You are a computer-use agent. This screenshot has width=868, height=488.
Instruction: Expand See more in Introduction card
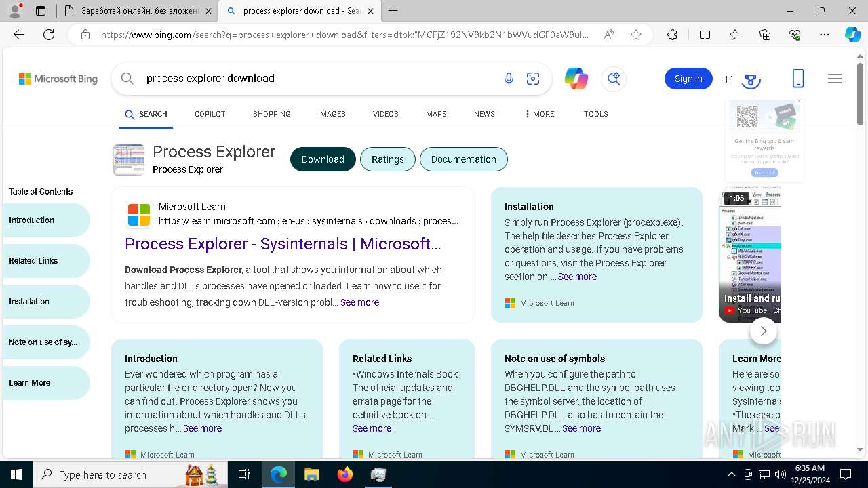(x=202, y=428)
